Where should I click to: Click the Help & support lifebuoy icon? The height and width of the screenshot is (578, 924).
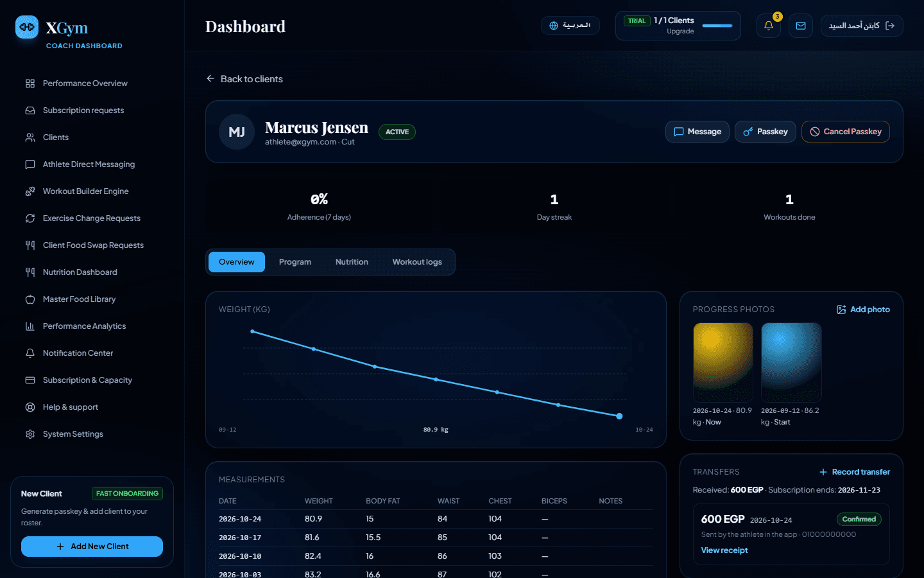(30, 407)
